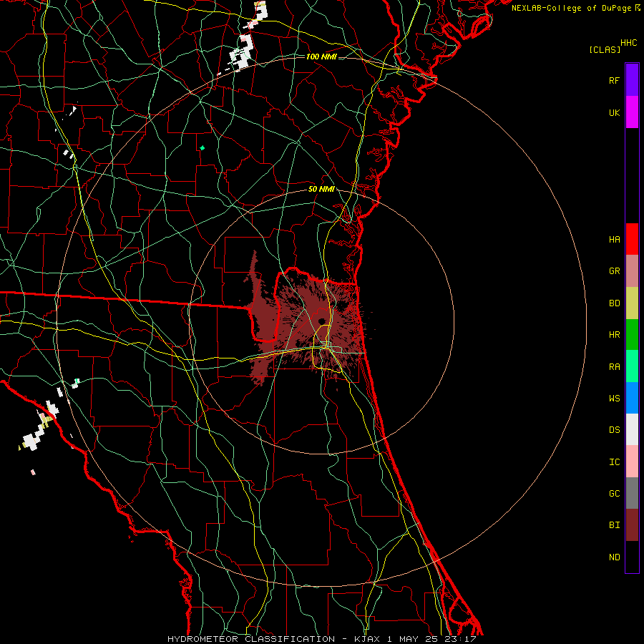644x644 pixels.
Task: Pick the HR green legend swatch
Action: tap(632, 335)
